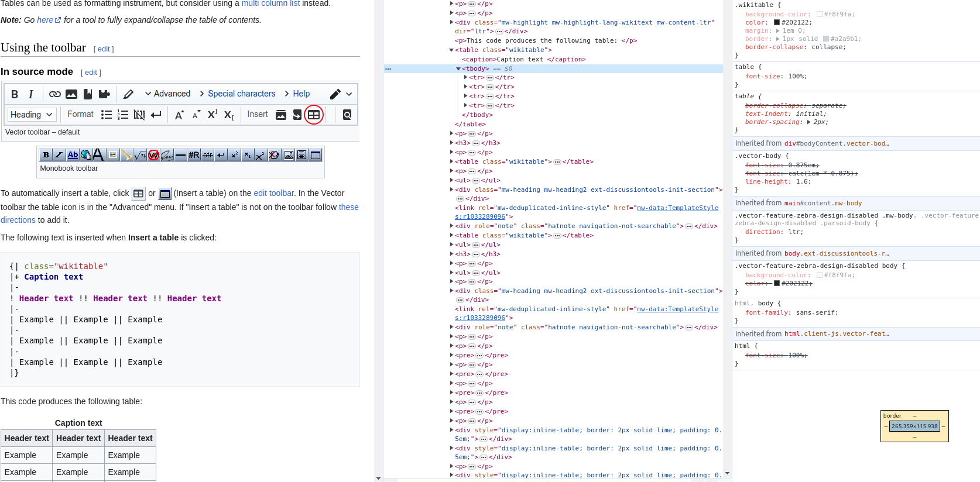Open the #a2a9b1 border color swatch
Viewport: 980px width, 482px height.
click(x=826, y=39)
